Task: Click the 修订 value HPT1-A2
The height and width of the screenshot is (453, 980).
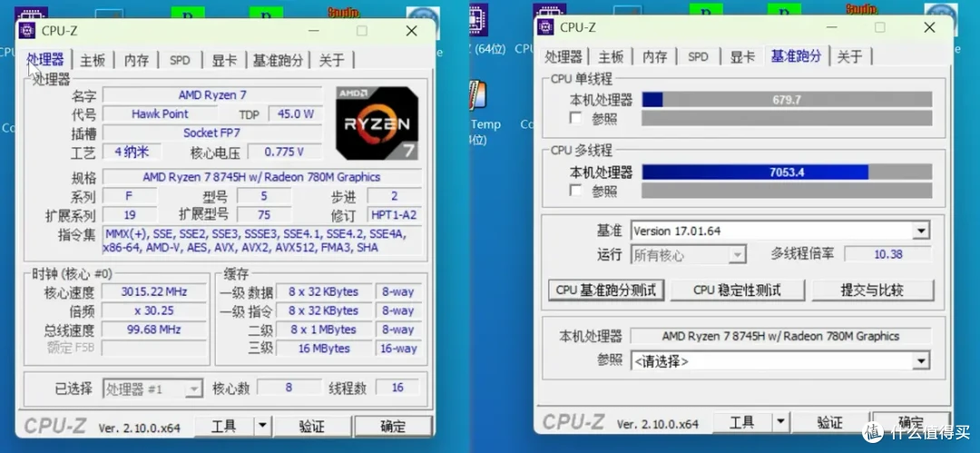Action: tap(395, 215)
